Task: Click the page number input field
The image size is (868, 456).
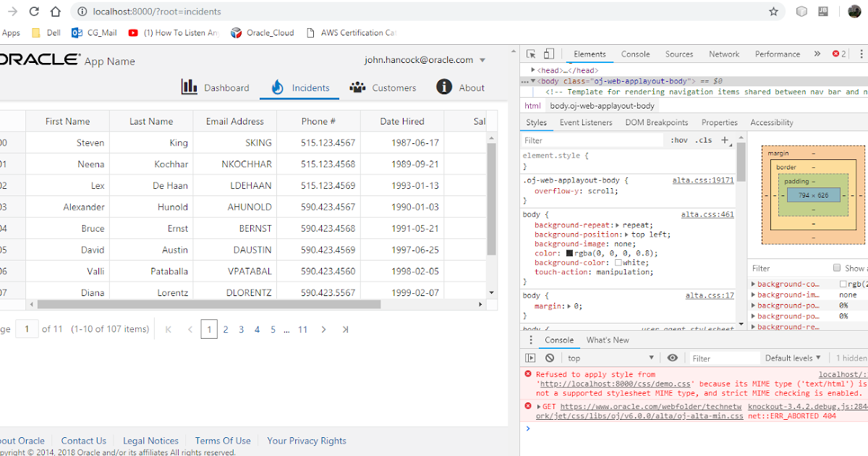Action: (x=27, y=329)
